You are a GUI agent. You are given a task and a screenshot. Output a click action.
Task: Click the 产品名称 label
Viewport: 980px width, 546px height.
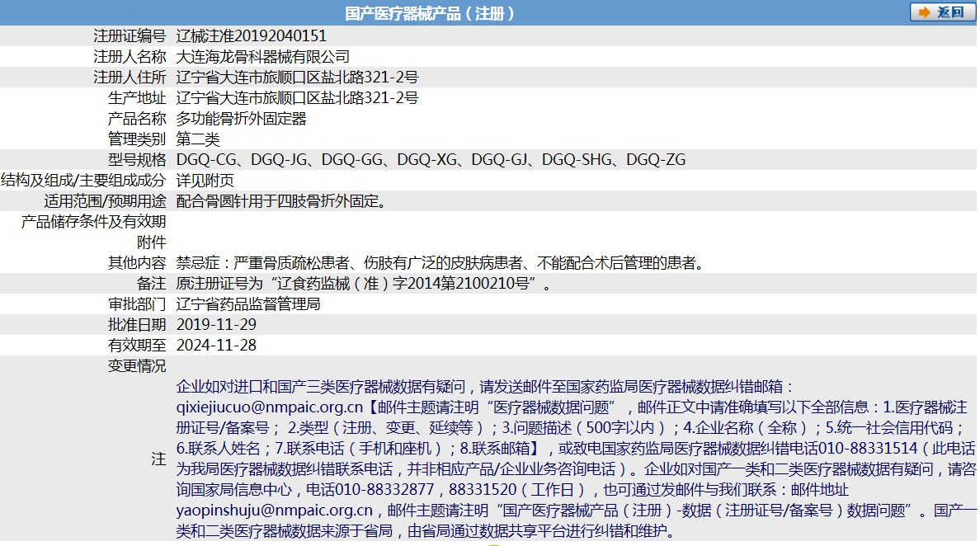click(137, 119)
